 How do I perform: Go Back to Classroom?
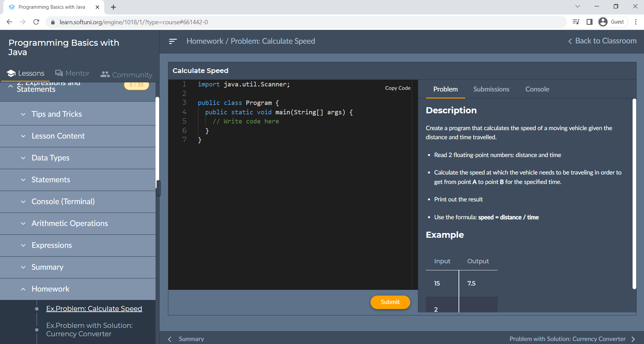pos(602,41)
